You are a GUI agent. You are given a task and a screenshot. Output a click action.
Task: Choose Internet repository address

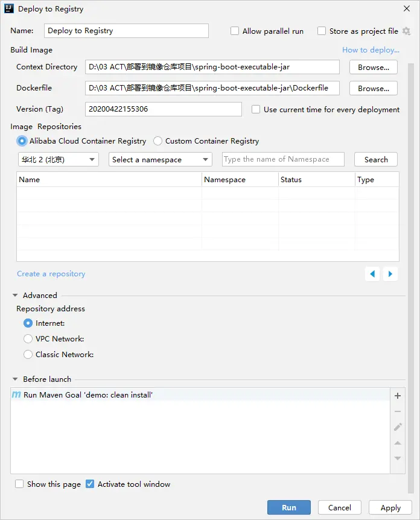tap(28, 323)
